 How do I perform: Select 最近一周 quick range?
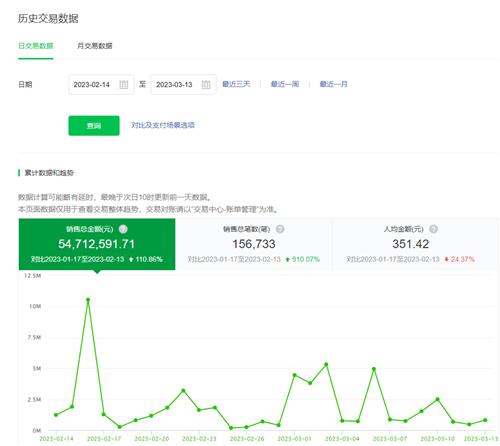pyautogui.click(x=285, y=84)
